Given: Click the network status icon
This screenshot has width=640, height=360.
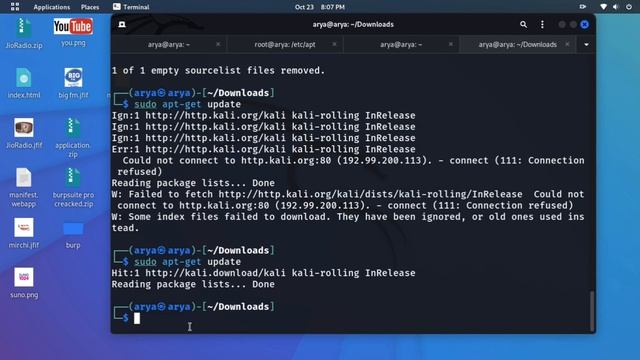Looking at the screenshot, I should coord(603,7).
